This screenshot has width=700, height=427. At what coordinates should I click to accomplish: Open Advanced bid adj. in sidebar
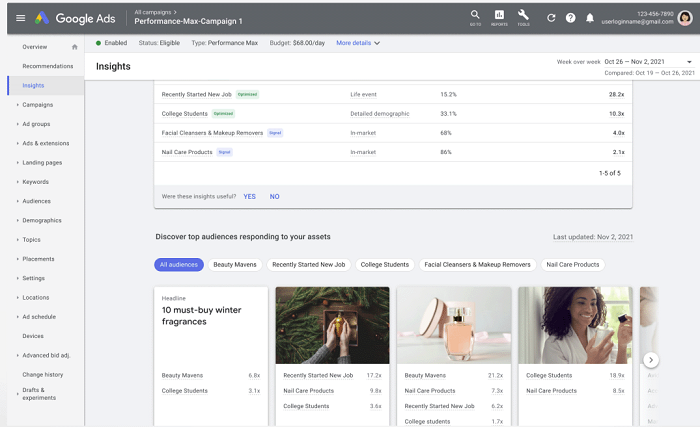46,355
